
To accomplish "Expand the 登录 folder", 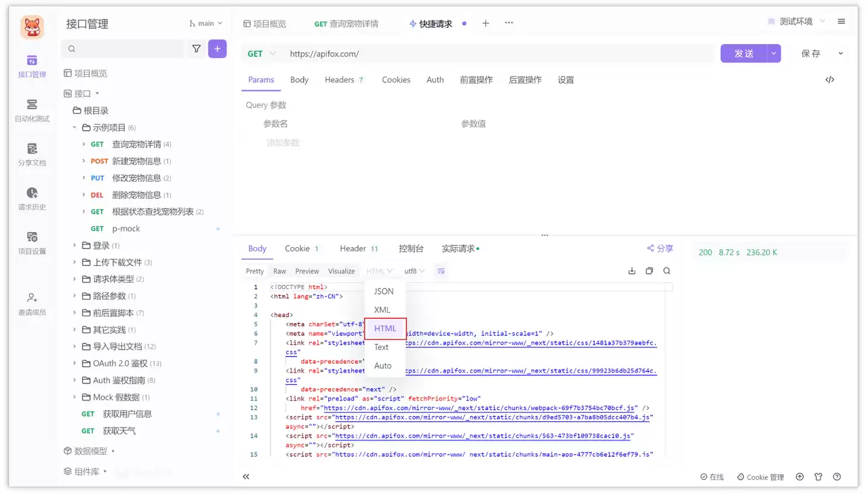I will 75,245.
